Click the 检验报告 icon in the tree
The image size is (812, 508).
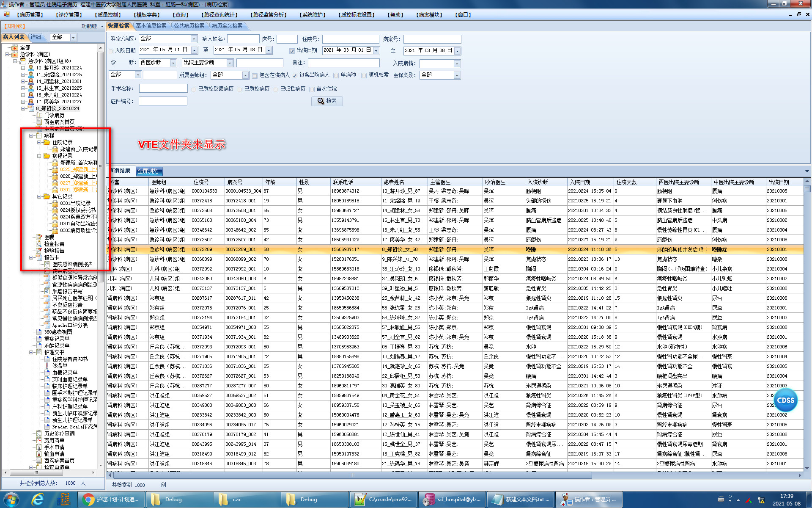[39, 251]
